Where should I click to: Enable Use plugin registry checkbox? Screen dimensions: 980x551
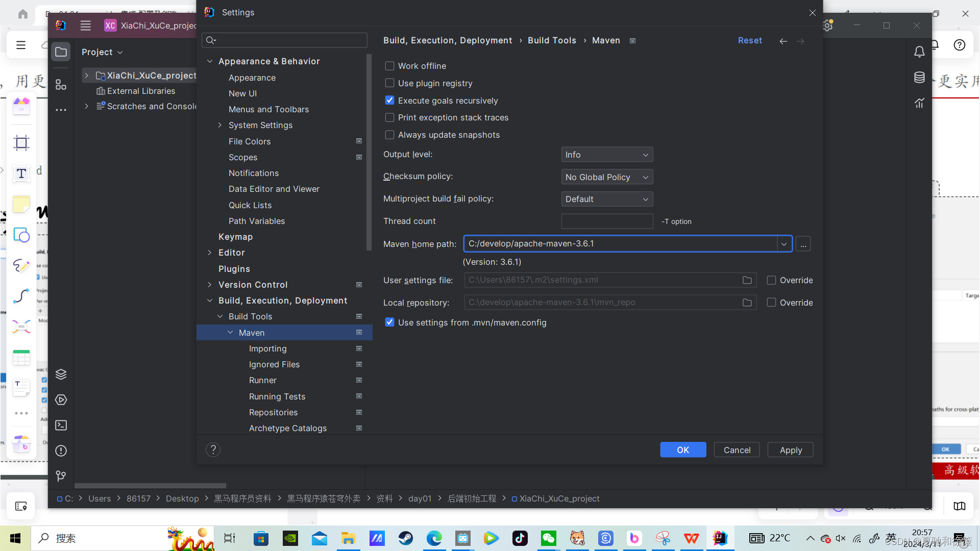pos(389,83)
